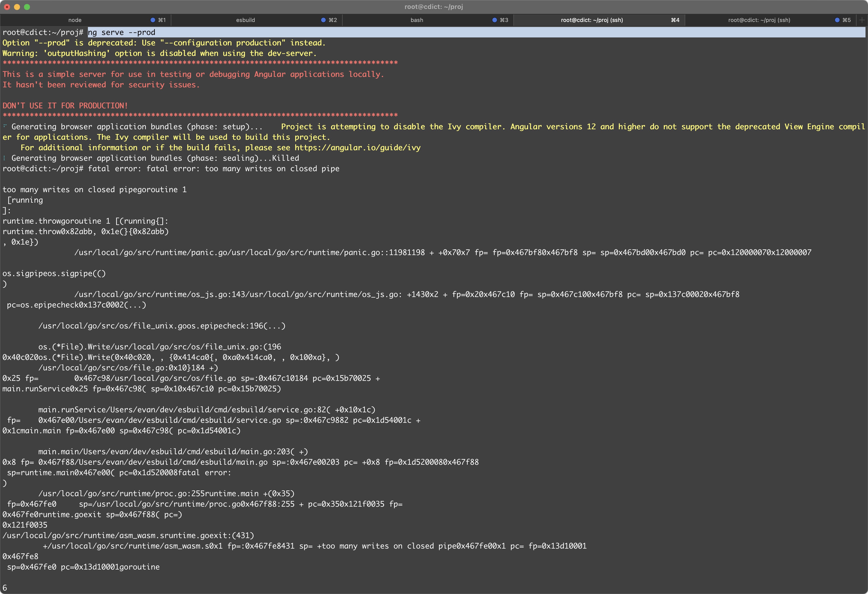The height and width of the screenshot is (594, 868).
Task: Click bash tab's blue activity dot
Action: pyautogui.click(x=494, y=20)
